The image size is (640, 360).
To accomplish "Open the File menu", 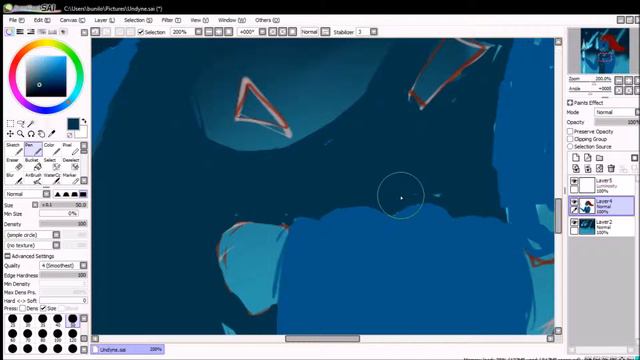I will [x=17, y=20].
